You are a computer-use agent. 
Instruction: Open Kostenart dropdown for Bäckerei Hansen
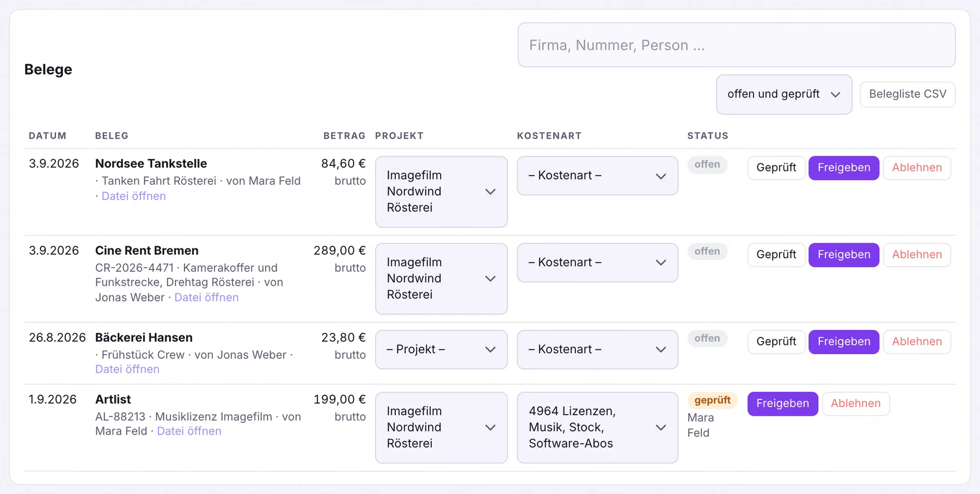point(597,349)
